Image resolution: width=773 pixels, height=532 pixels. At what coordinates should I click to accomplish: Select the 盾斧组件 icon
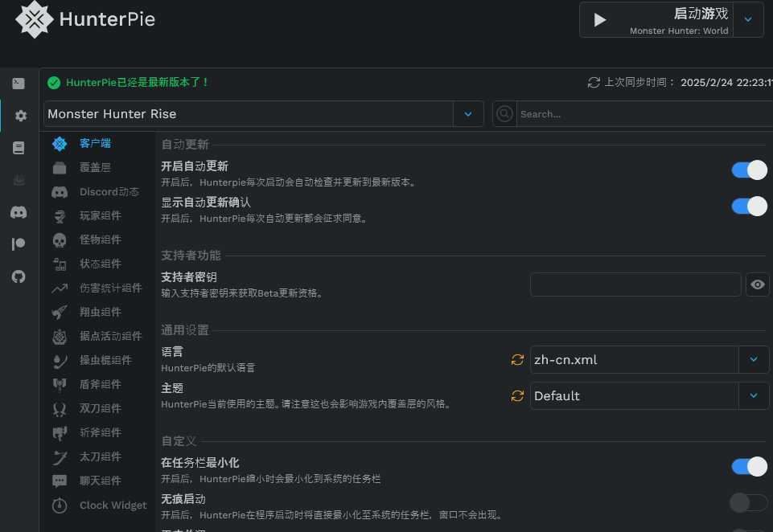click(x=60, y=385)
